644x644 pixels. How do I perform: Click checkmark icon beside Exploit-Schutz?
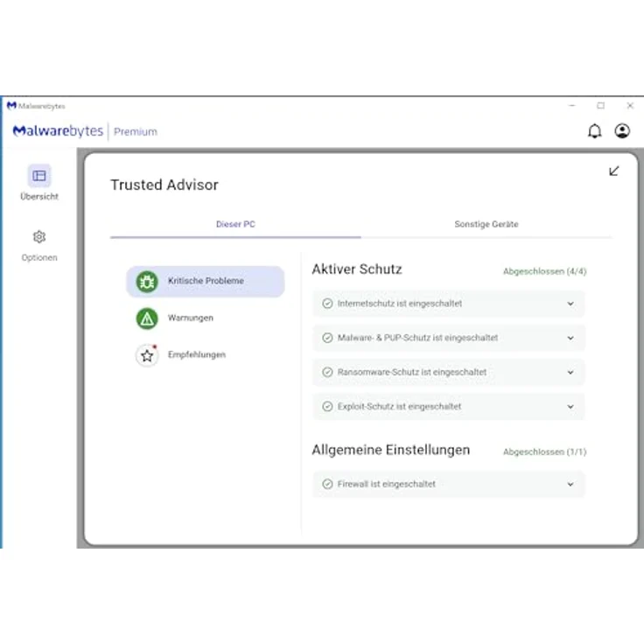pos(327,406)
